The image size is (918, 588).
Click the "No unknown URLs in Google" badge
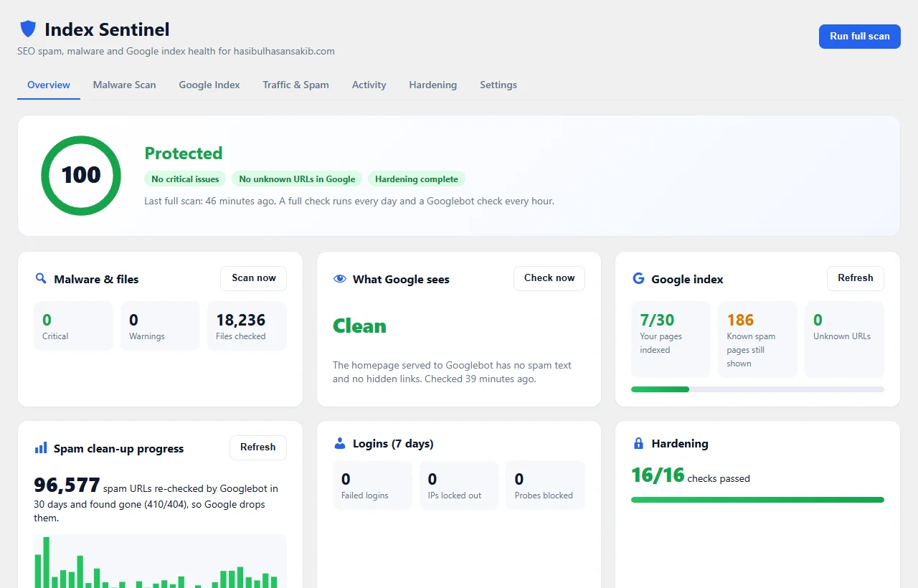click(x=297, y=179)
